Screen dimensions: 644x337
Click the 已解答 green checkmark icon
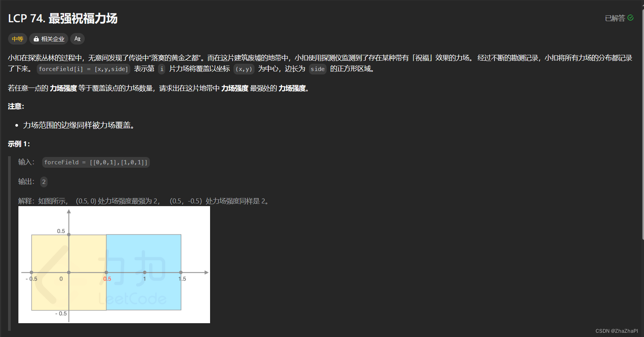click(x=631, y=18)
